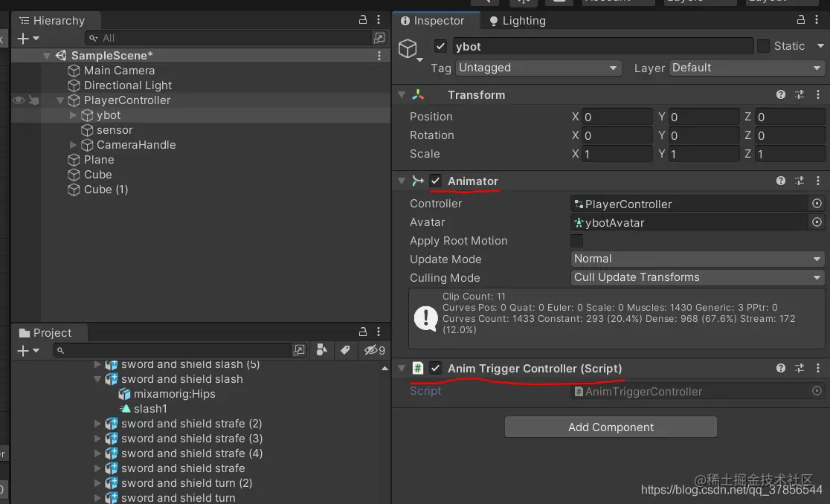Open the Hierarchy panel three-dot menu
The height and width of the screenshot is (504, 830).
point(379,19)
